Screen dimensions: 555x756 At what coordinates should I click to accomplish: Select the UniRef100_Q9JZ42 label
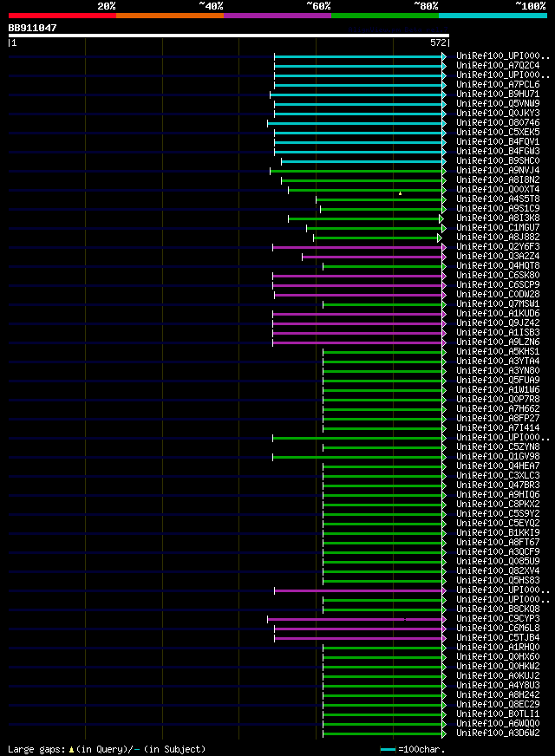498,323
